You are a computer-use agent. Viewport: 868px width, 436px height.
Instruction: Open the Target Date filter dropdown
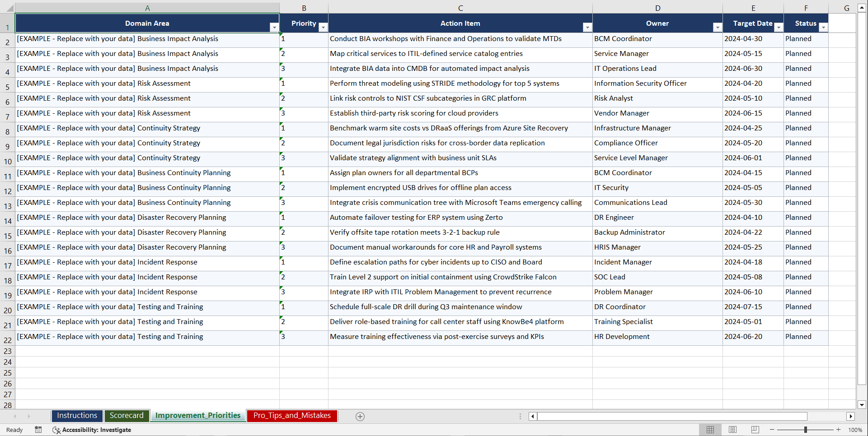point(778,28)
